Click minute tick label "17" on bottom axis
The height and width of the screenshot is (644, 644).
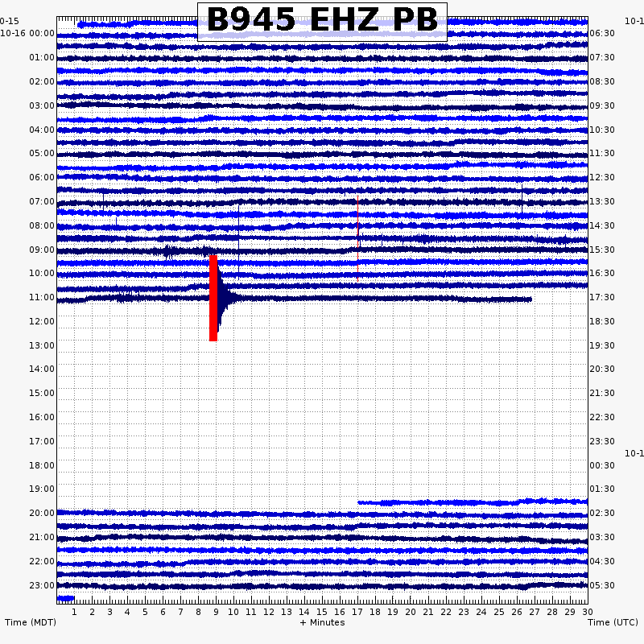click(x=357, y=612)
